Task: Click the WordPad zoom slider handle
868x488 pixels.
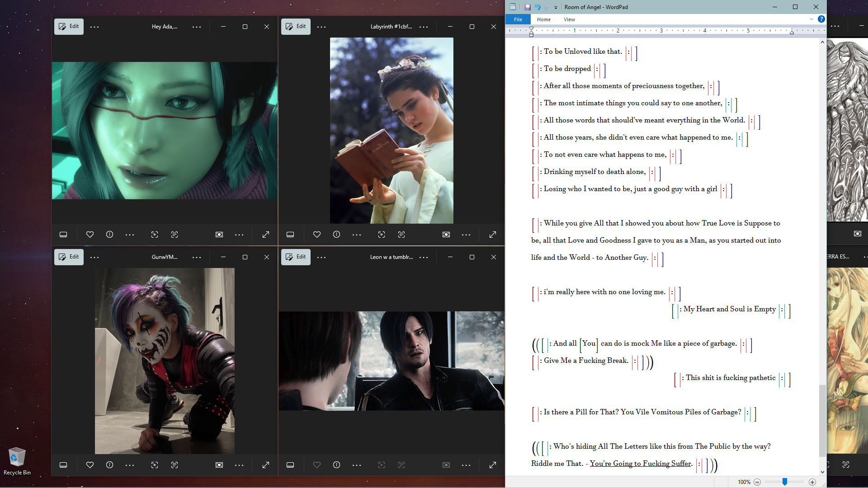Action: pyautogui.click(x=785, y=482)
